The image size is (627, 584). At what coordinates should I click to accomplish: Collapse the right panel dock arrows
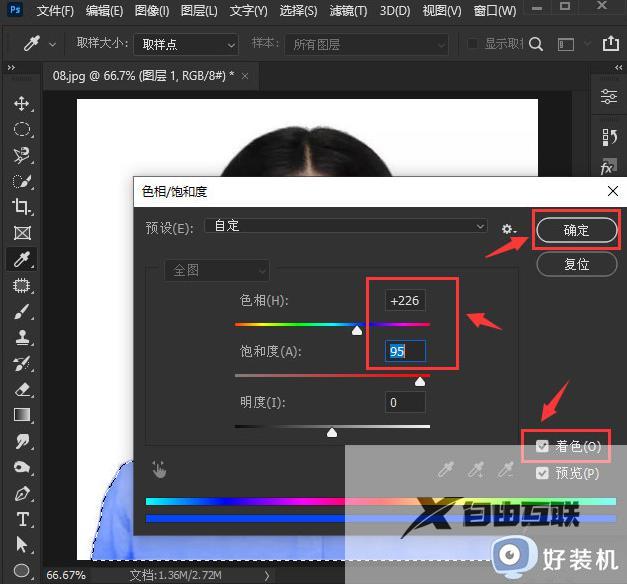(x=618, y=68)
